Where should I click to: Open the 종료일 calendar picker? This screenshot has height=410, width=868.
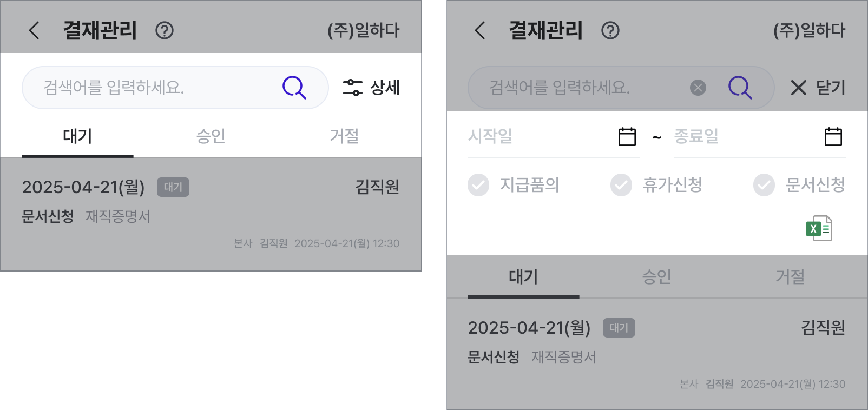833,136
